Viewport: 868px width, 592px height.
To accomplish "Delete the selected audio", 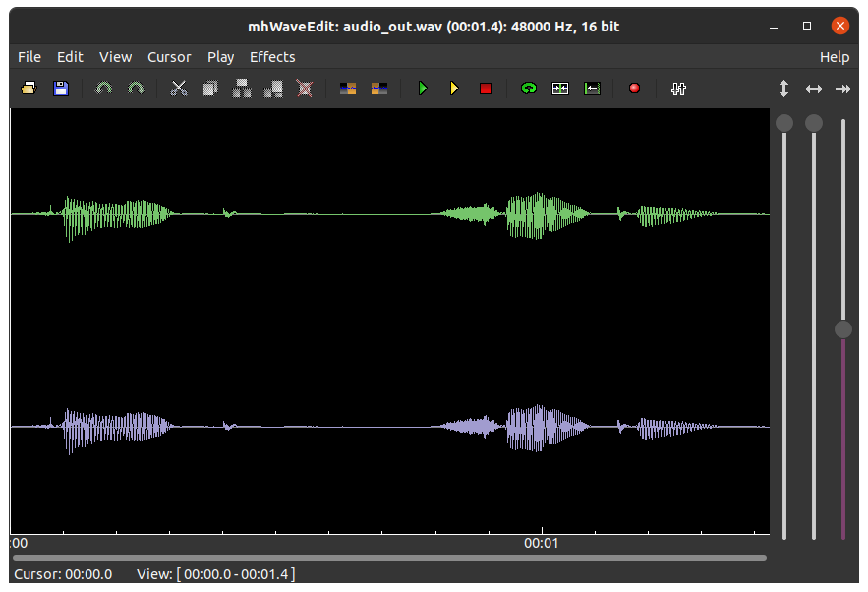I will 305,89.
